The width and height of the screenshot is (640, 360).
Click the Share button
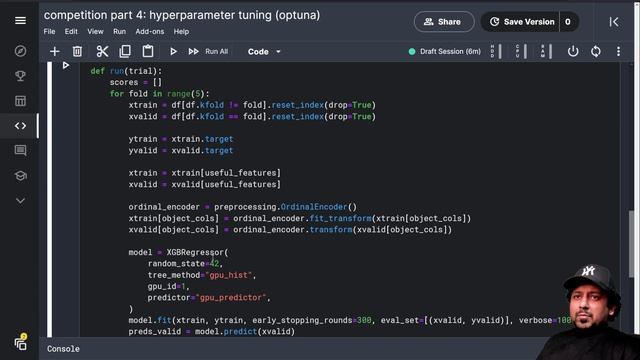[444, 22]
